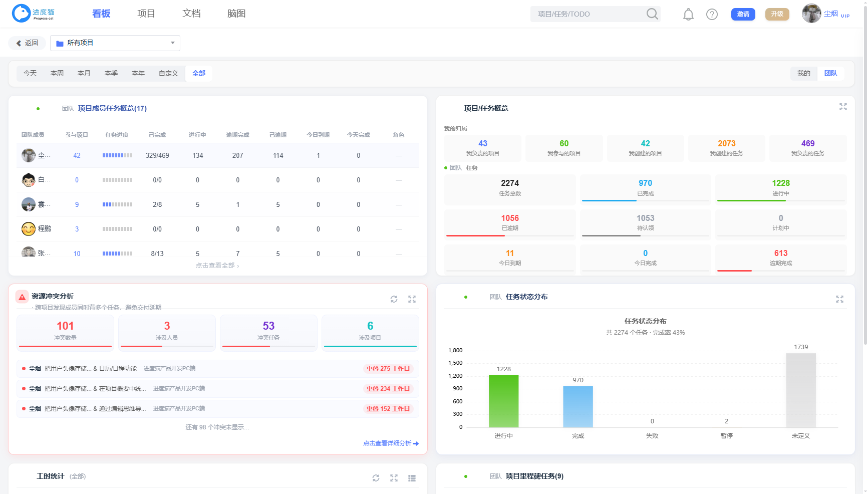The height and width of the screenshot is (494, 868).
Task: Open 点击查看详细分析 link
Action: pos(391,443)
